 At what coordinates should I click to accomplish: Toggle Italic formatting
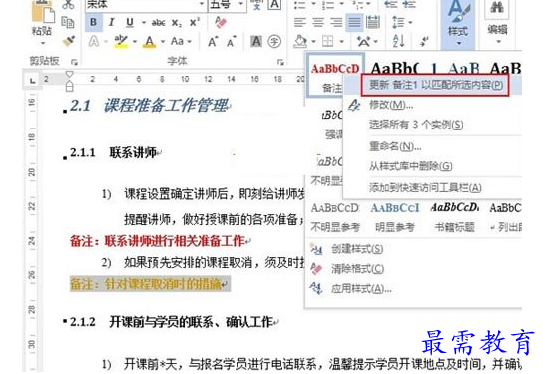point(112,23)
